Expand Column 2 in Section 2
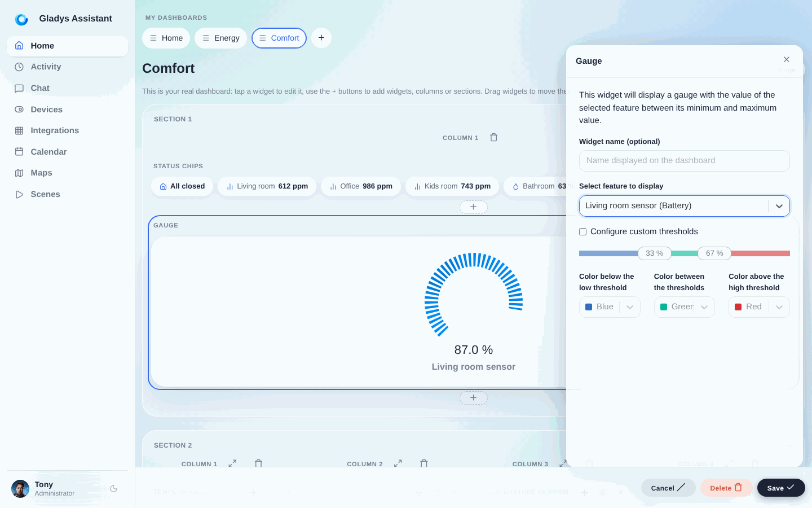Screen dimensions: 812x508 [398, 463]
